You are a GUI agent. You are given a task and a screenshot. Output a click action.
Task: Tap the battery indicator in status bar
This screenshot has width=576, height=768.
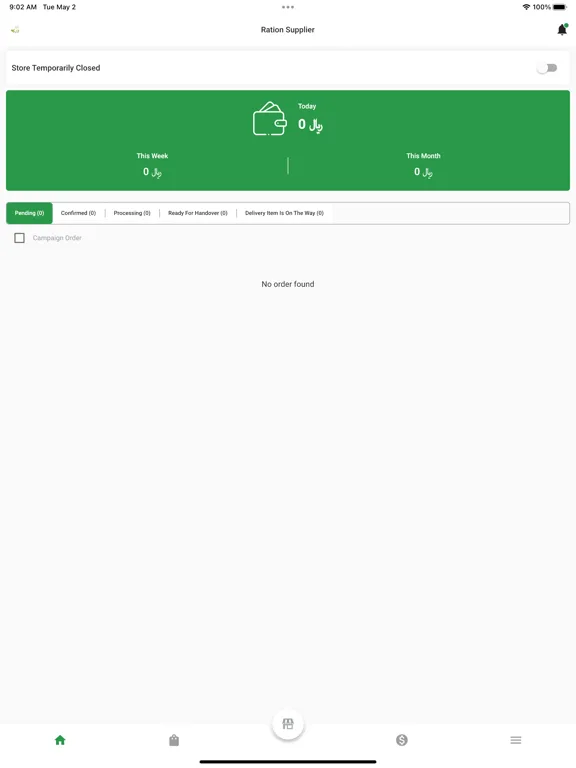pos(560,7)
